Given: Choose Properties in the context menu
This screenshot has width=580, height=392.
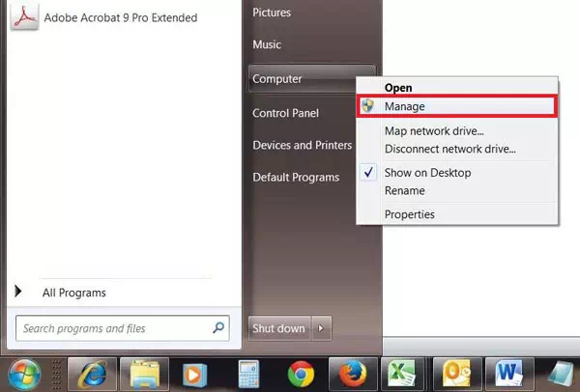Looking at the screenshot, I should point(410,214).
